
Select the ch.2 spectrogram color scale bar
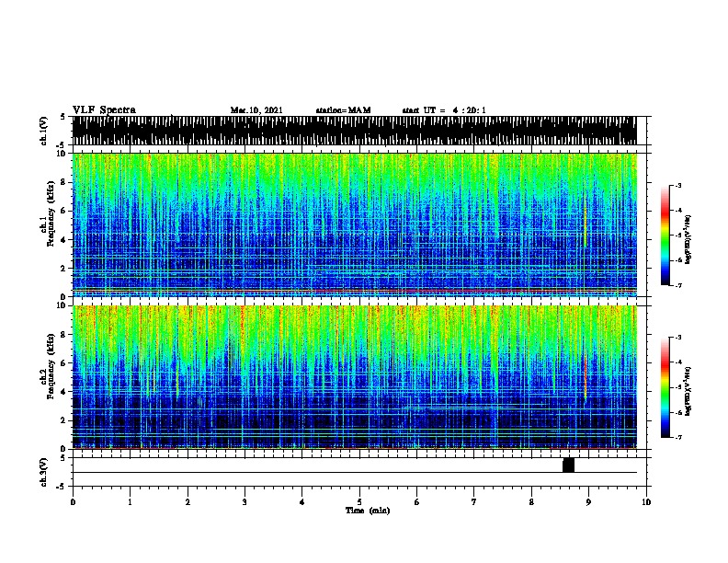point(665,387)
